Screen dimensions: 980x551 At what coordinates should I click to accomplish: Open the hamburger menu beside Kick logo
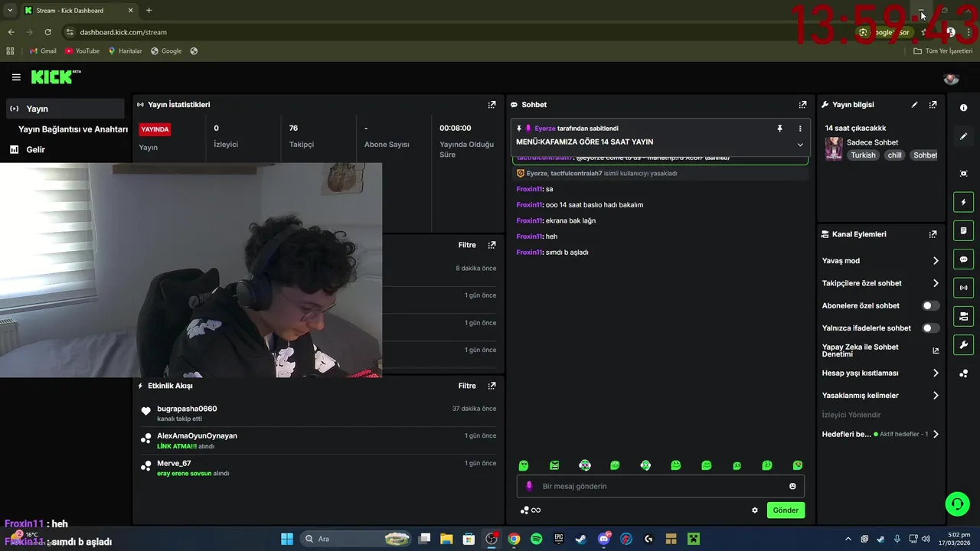coord(16,77)
